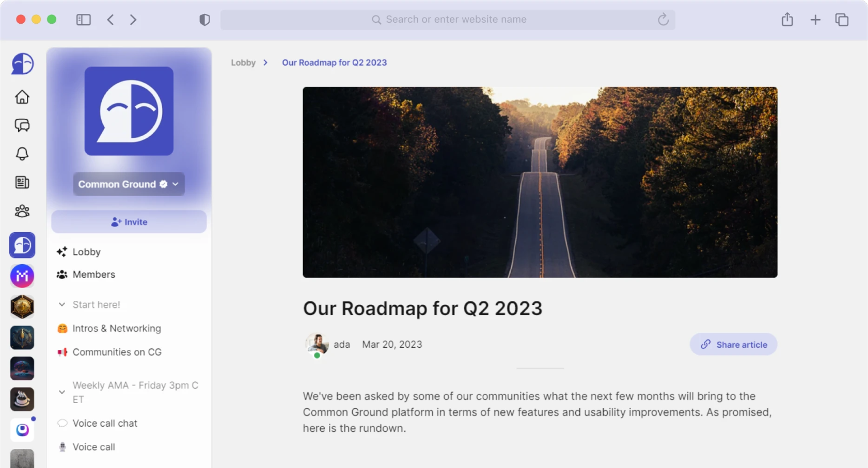Click the article title heading

coord(422,308)
